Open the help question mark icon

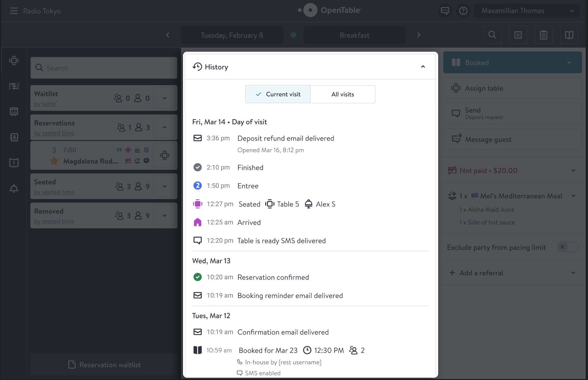463,11
